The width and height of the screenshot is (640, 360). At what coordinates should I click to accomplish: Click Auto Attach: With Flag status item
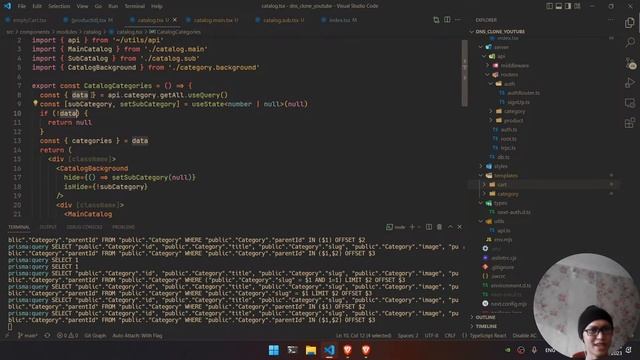[137, 336]
